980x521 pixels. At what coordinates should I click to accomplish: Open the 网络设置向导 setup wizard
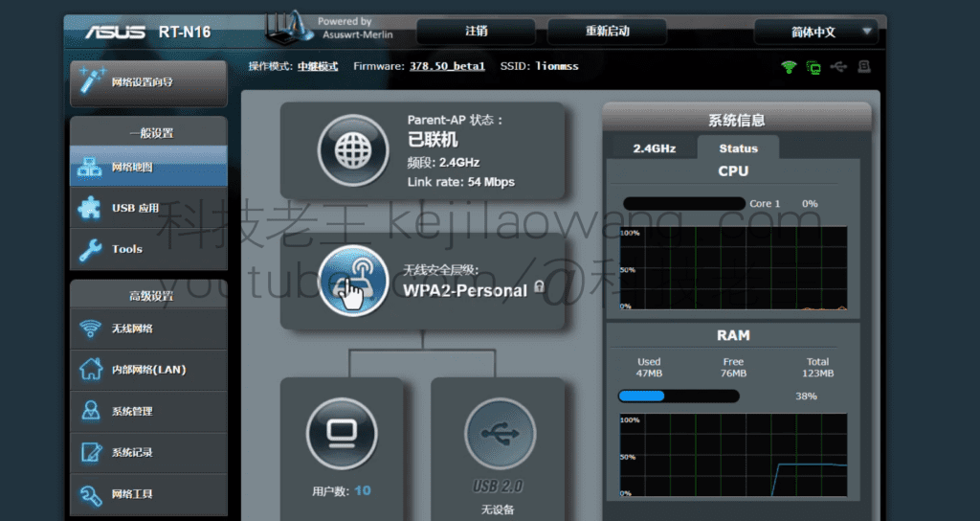pos(148,82)
